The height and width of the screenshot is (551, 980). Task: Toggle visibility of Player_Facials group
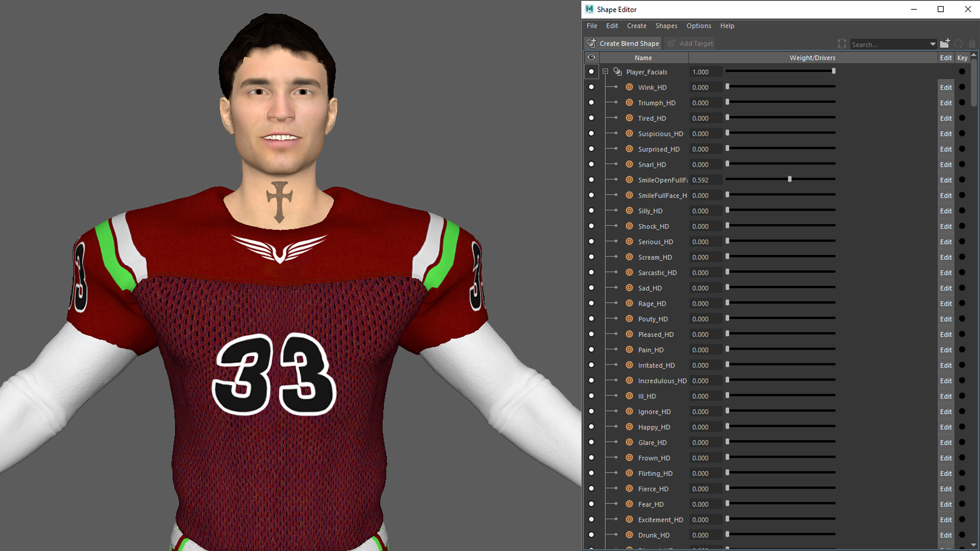point(591,72)
